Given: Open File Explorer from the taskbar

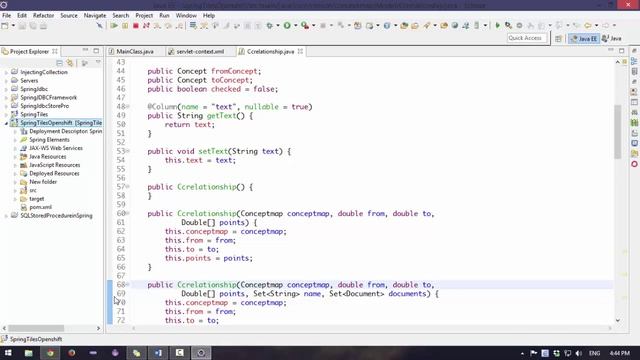Looking at the screenshot, I should (29, 353).
